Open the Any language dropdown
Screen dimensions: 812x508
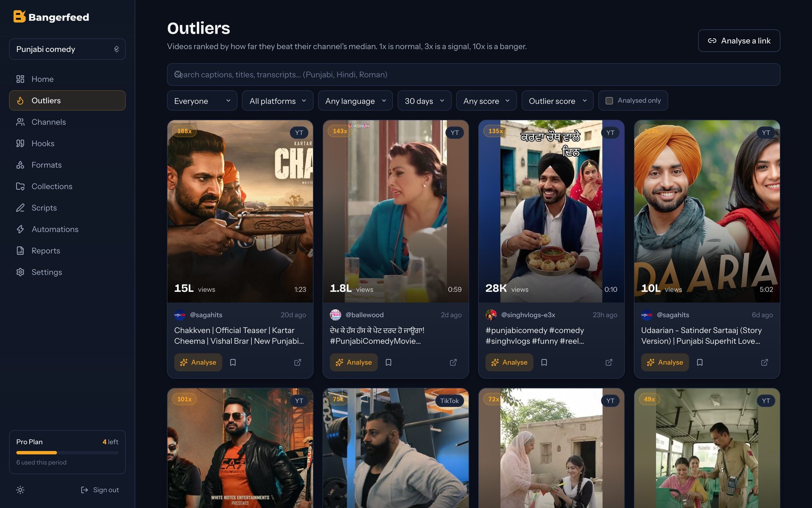coord(355,100)
